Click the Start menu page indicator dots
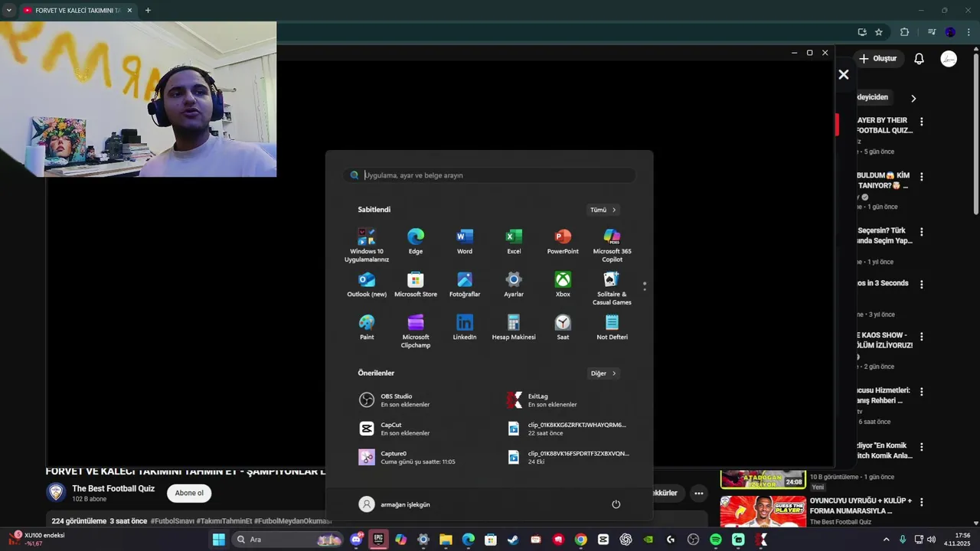The height and width of the screenshot is (551, 980). coord(645,286)
